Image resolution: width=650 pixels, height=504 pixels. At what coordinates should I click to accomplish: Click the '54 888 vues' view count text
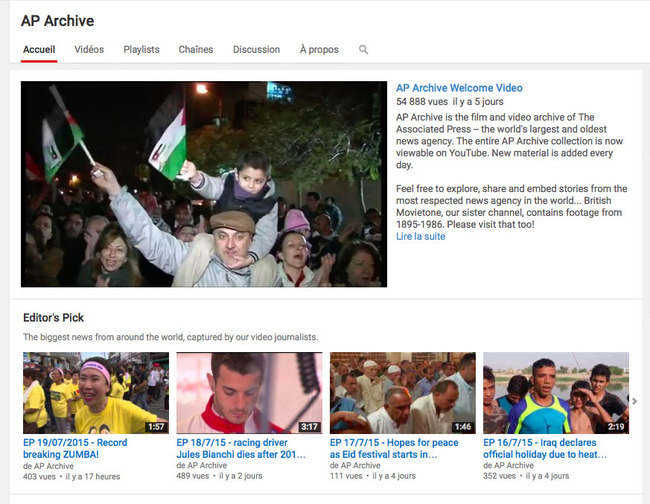pyautogui.click(x=422, y=102)
